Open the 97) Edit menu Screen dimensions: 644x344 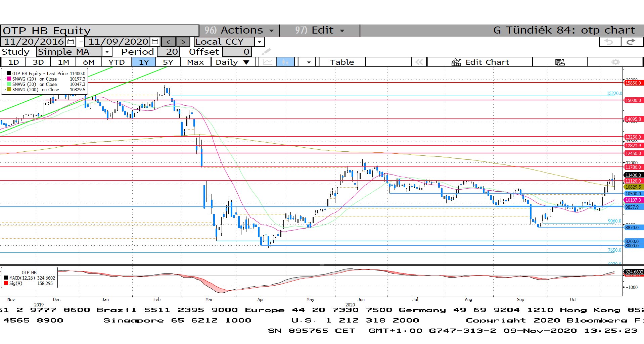320,30
